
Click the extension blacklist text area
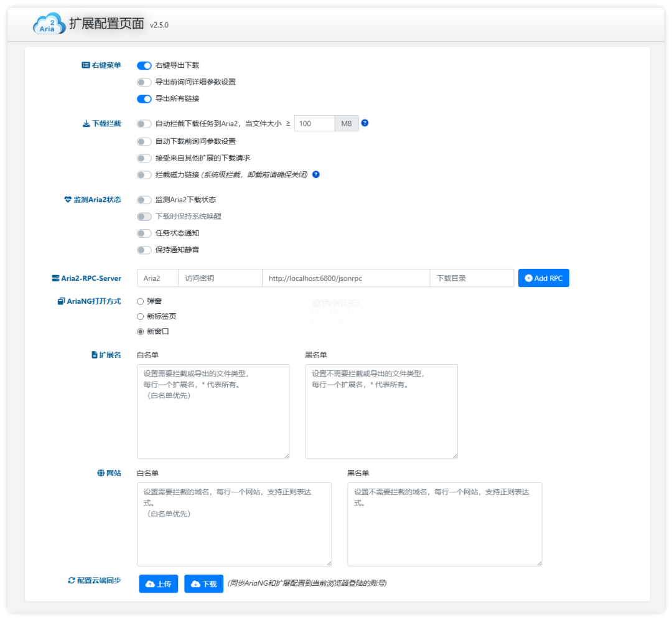coord(381,411)
